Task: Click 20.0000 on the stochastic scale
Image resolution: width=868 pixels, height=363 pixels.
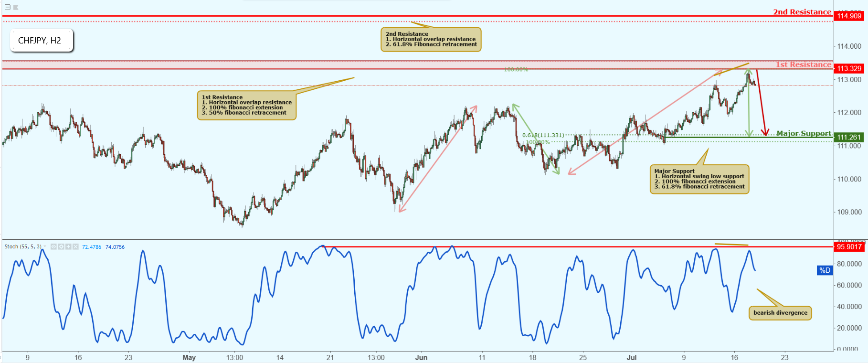Action: pyautogui.click(x=849, y=328)
